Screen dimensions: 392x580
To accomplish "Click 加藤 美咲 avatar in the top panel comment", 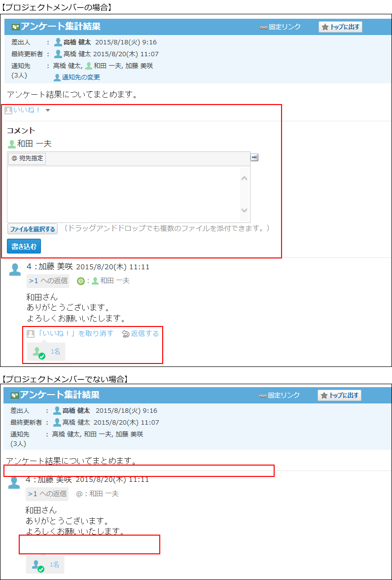I will tap(15, 270).
